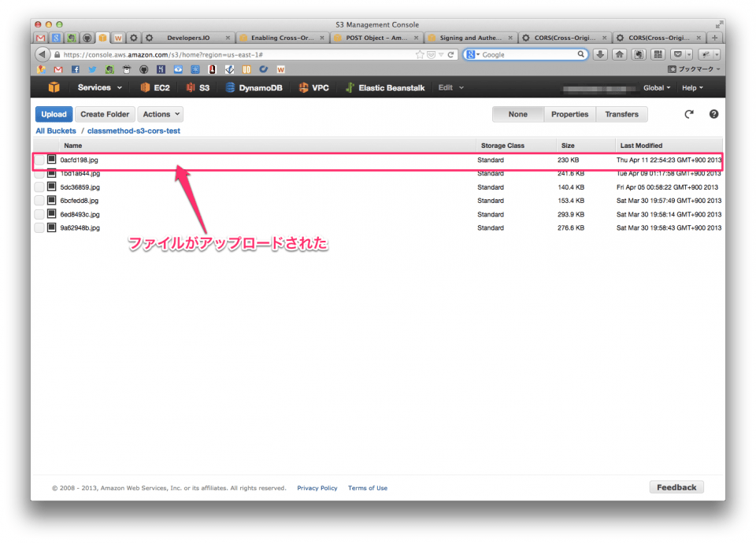Open the Edit shortcuts dropdown
The image size is (756, 543).
[x=450, y=87]
